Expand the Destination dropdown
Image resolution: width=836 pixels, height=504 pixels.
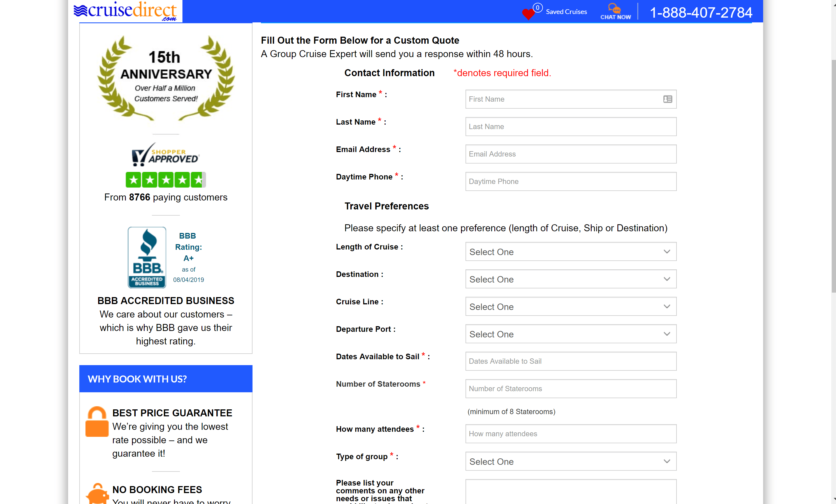[571, 279]
